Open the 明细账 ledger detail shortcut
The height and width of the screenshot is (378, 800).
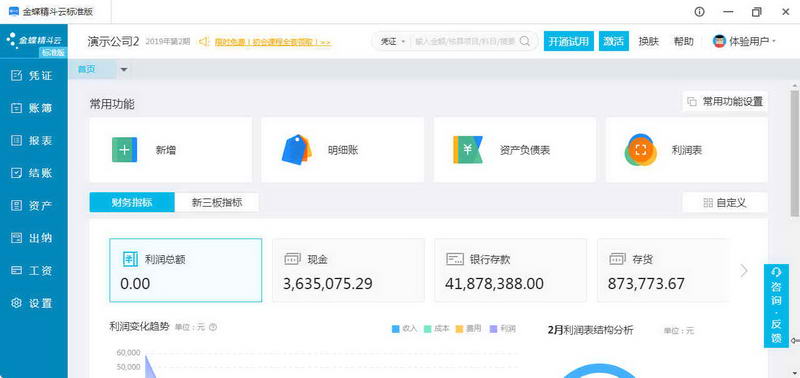point(342,150)
